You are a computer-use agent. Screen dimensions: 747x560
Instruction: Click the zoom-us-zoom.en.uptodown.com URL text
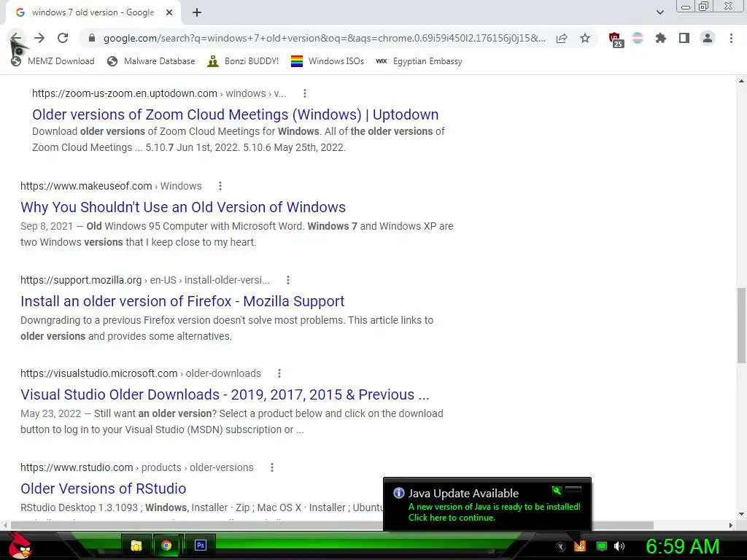(x=124, y=93)
